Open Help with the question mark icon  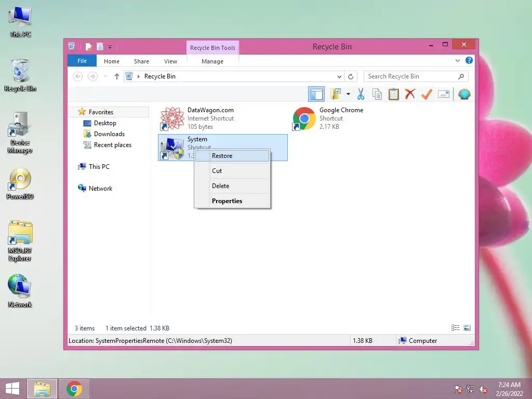tap(469, 60)
